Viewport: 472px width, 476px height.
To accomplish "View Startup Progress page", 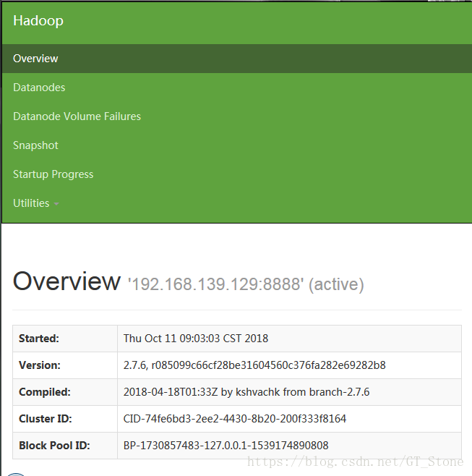I will point(53,174).
